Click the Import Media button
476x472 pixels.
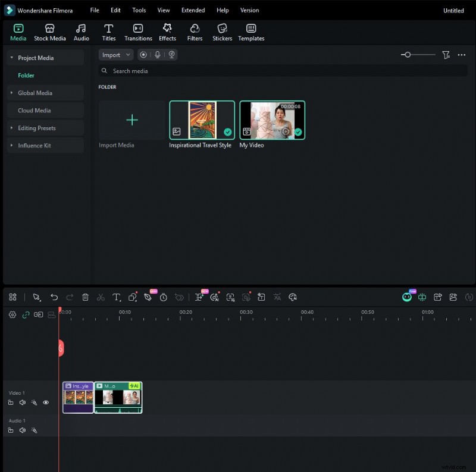coord(131,119)
